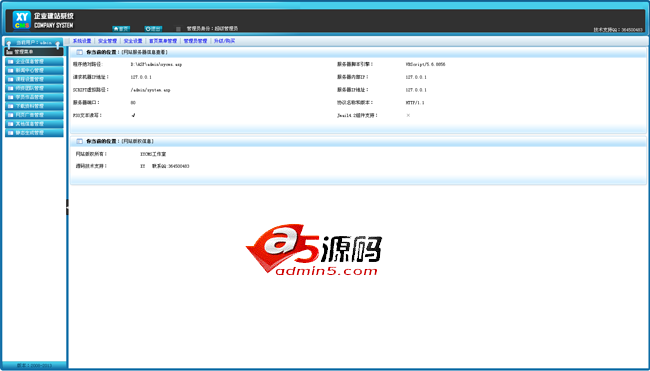The height and width of the screenshot is (371, 650).
Task: Click the 企业建站系统 title text
Action: (54, 16)
